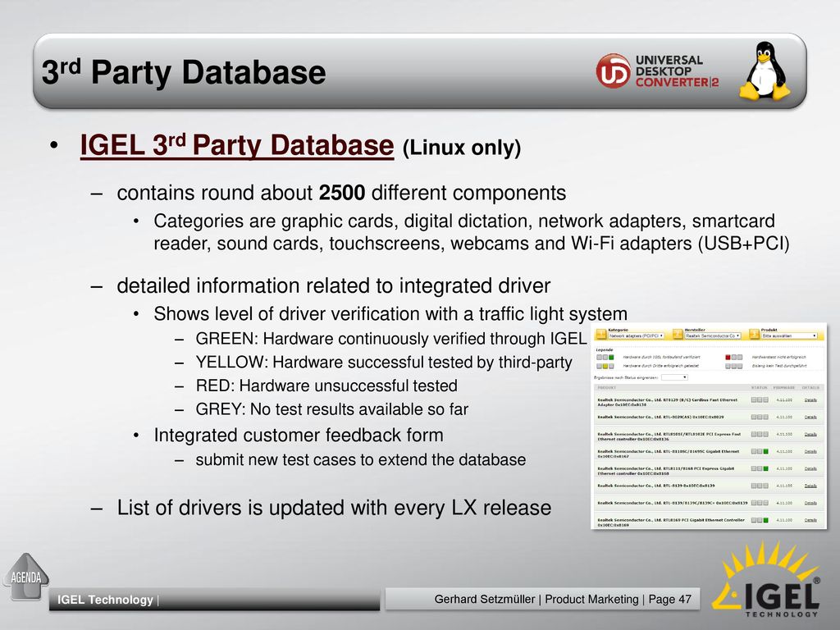Viewport: 840px width, 630px height.
Task: Click the bold '2500' components figure
Action: pos(342,193)
